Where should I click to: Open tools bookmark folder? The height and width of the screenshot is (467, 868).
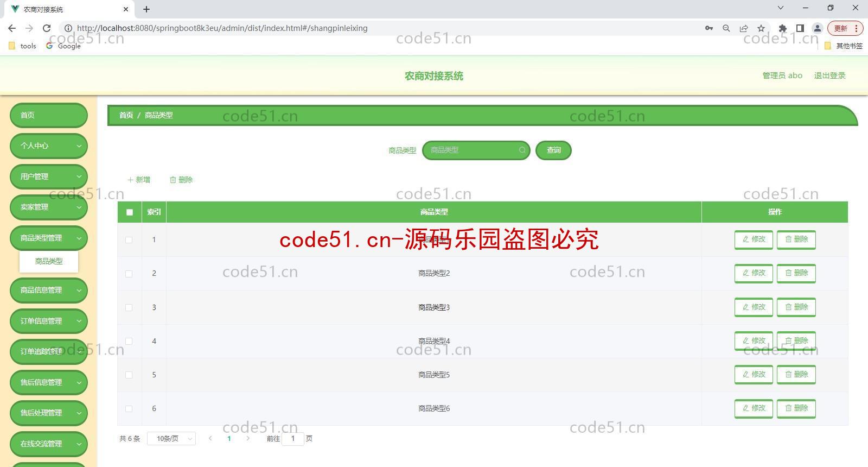pyautogui.click(x=23, y=46)
